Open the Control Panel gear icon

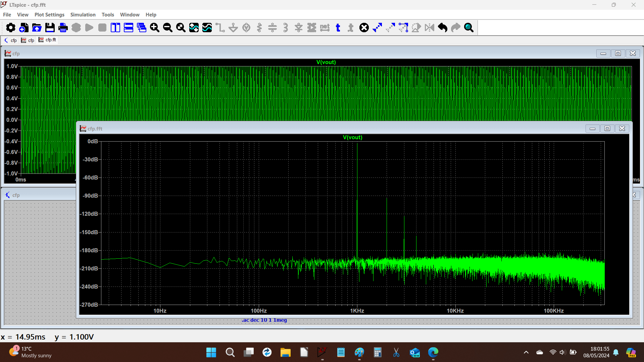click(x=10, y=28)
